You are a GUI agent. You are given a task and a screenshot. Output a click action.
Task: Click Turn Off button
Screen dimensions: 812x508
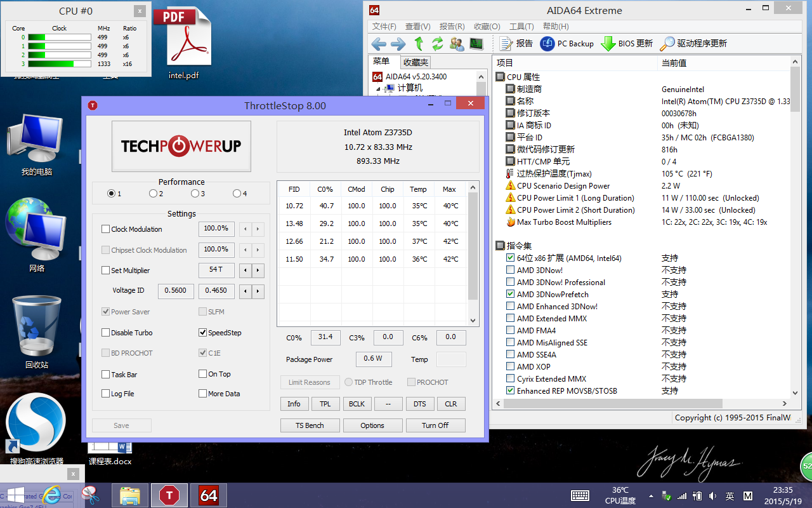click(x=435, y=425)
